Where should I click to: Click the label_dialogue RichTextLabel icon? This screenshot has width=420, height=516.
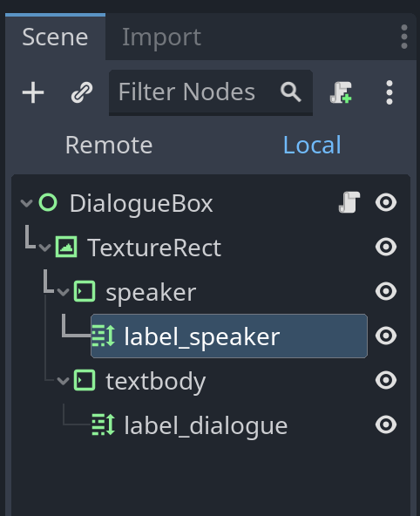(x=104, y=424)
